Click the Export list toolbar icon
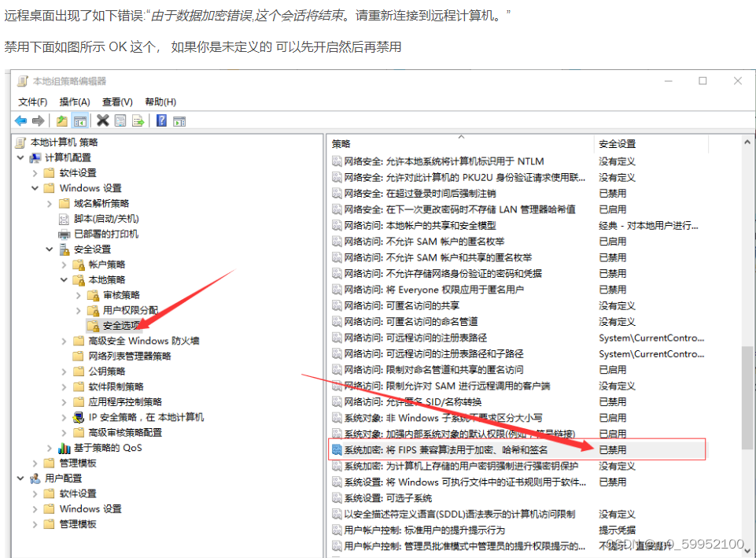Screen dimensions: 756x558 click(x=138, y=120)
